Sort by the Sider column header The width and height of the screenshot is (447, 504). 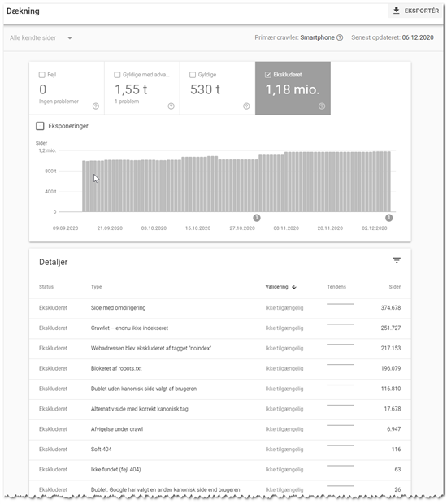(395, 287)
